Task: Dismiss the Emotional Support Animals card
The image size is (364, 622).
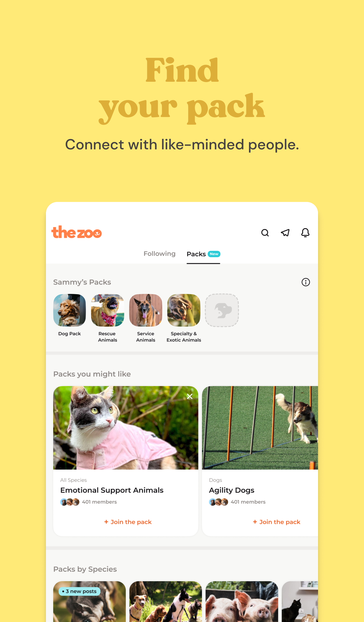Action: [x=190, y=396]
